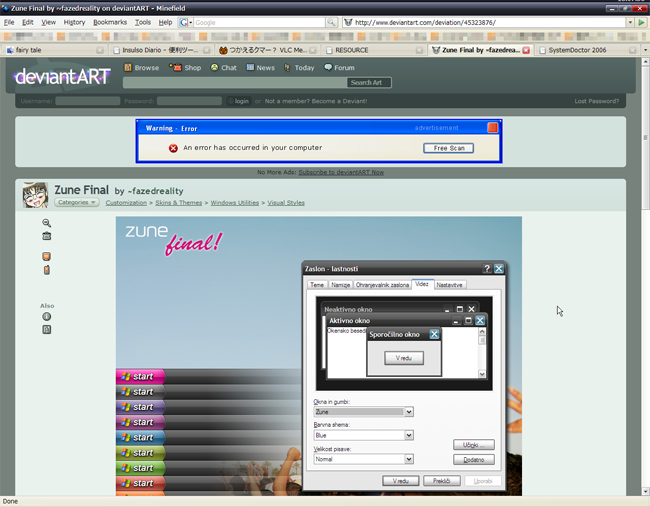Viewport: 650px width, 507px height.
Task: Click the magnifier zoom icon in sidebar
Action: (46, 223)
